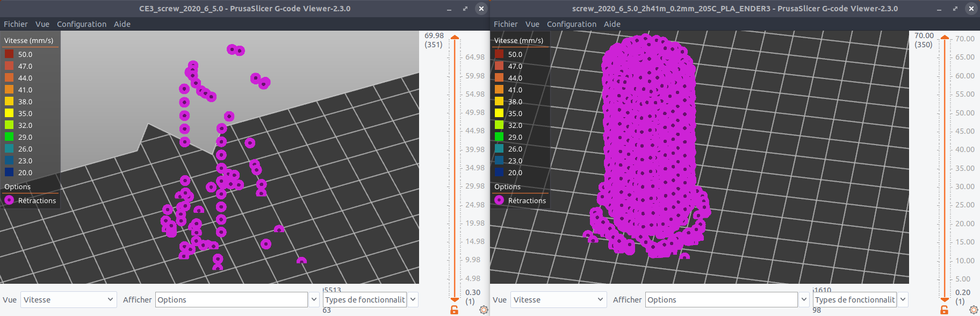The image size is (980, 316).
Task: Click the bottom layer slider thumb at 0.30
Action: pyautogui.click(x=455, y=299)
